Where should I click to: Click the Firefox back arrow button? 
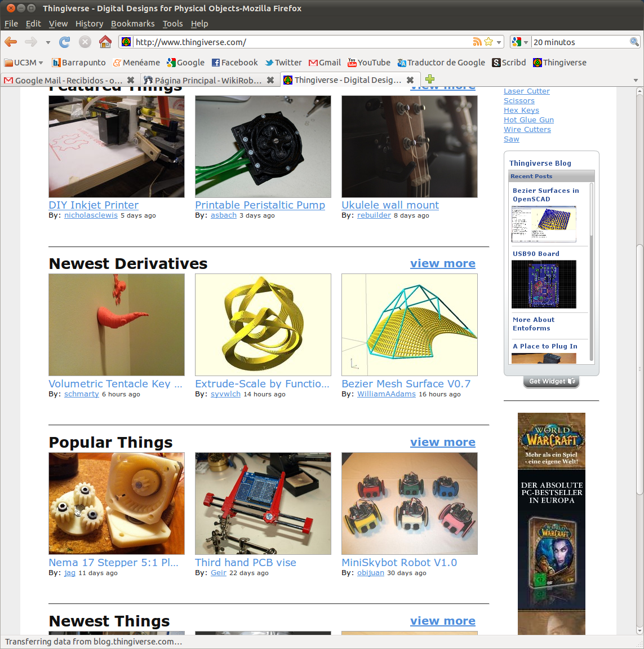pyautogui.click(x=11, y=42)
